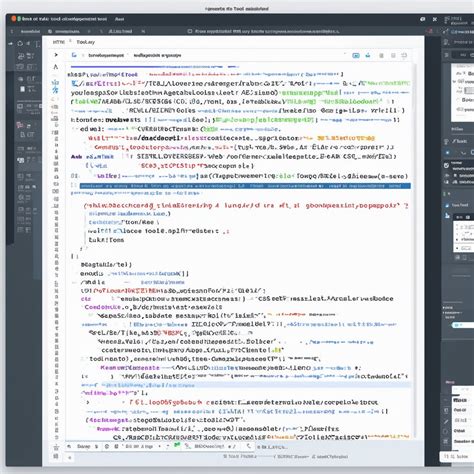
Task: Click the pink flag icon in the left sidebar
Action: [20, 125]
